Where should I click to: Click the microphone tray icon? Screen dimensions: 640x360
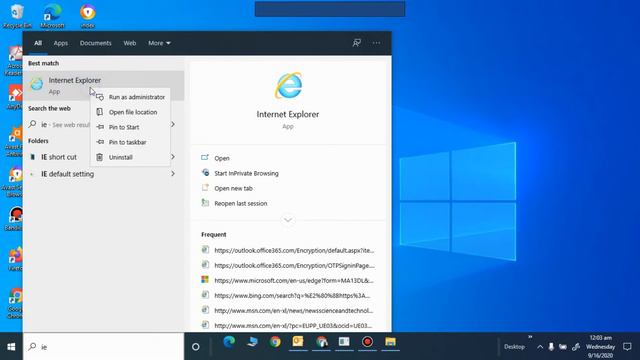[551, 347]
